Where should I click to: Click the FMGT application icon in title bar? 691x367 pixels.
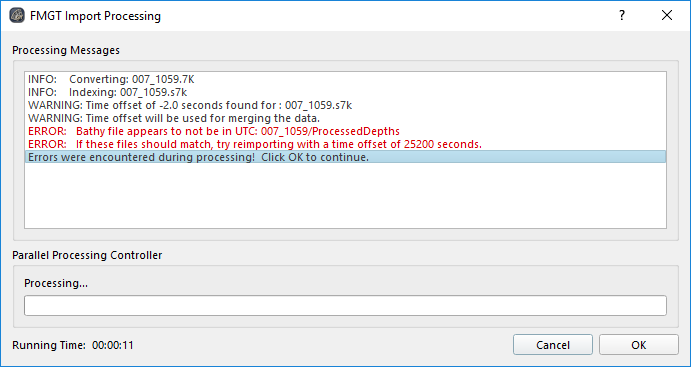(17, 16)
